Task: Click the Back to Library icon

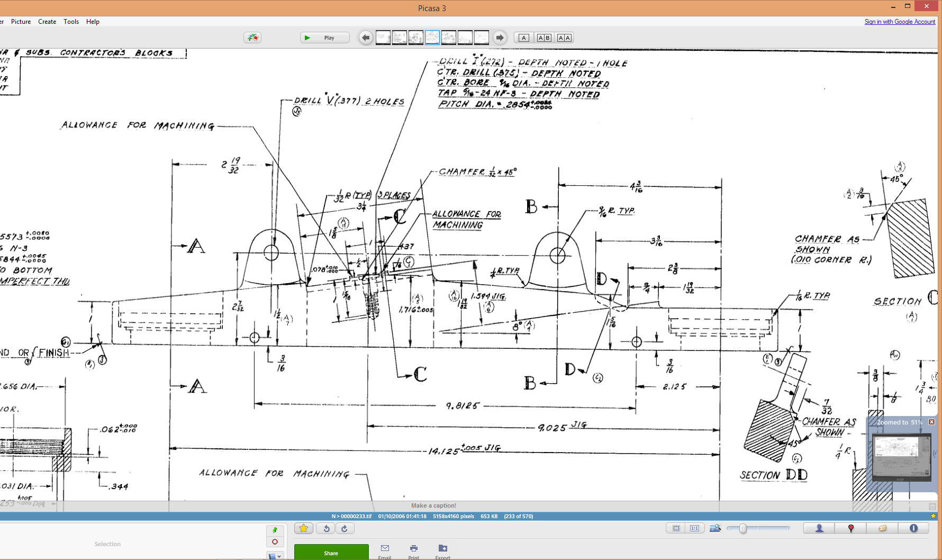Action: [x=252, y=38]
